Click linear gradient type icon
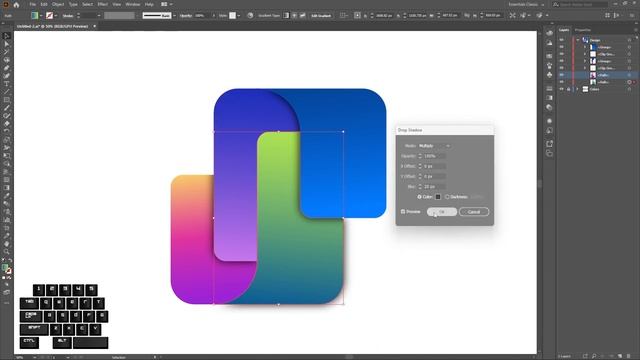The width and height of the screenshot is (640, 360). pyautogui.click(x=286, y=16)
